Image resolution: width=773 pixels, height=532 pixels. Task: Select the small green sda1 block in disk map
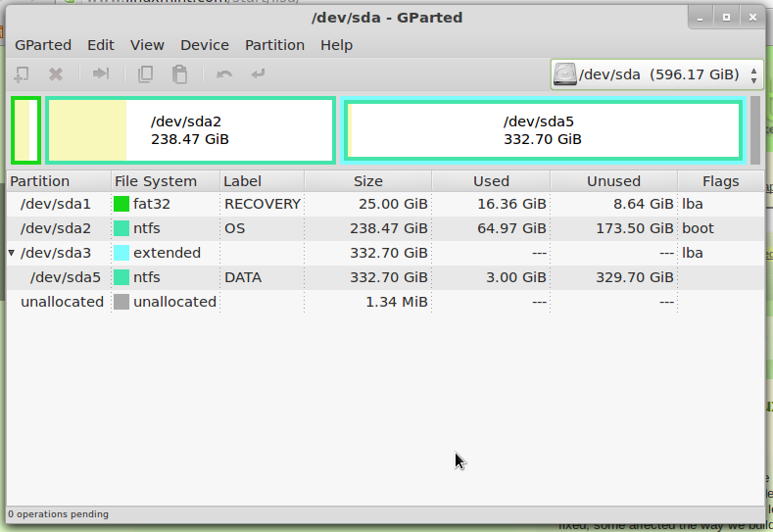pos(25,130)
